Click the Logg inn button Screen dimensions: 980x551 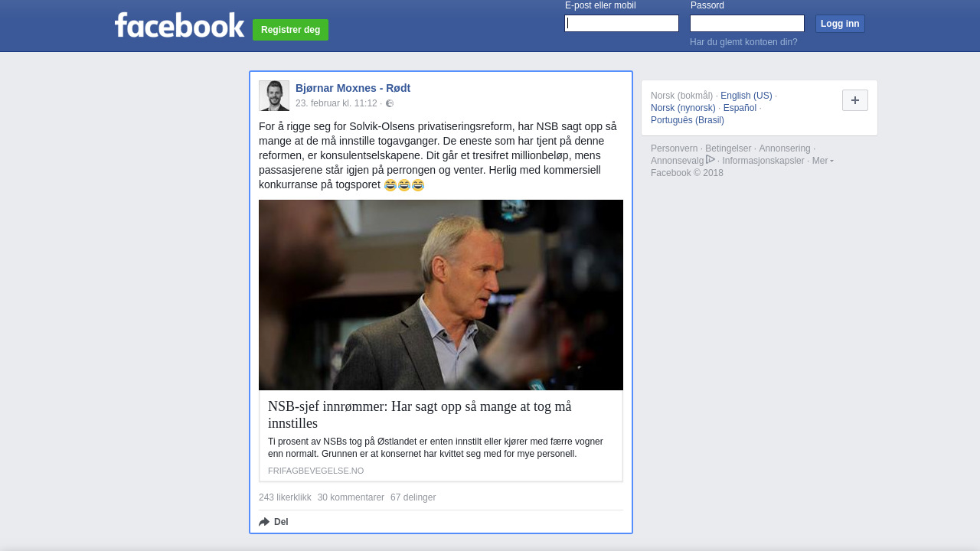(x=840, y=24)
